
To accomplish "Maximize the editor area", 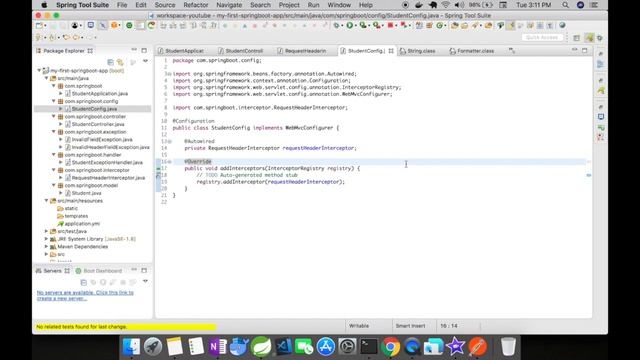I will pyautogui.click(x=584, y=50).
